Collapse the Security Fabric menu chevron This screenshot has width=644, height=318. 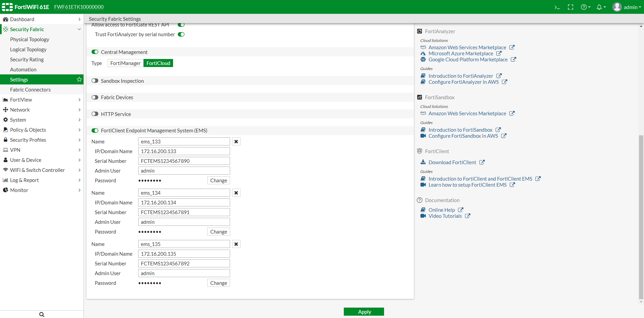pos(79,29)
